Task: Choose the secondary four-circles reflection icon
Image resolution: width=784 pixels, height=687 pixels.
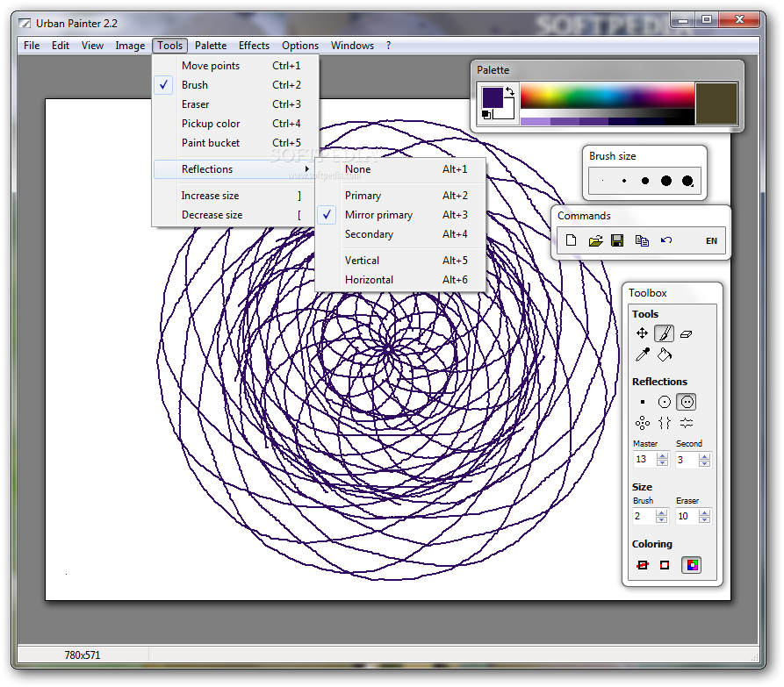Action: click(643, 423)
